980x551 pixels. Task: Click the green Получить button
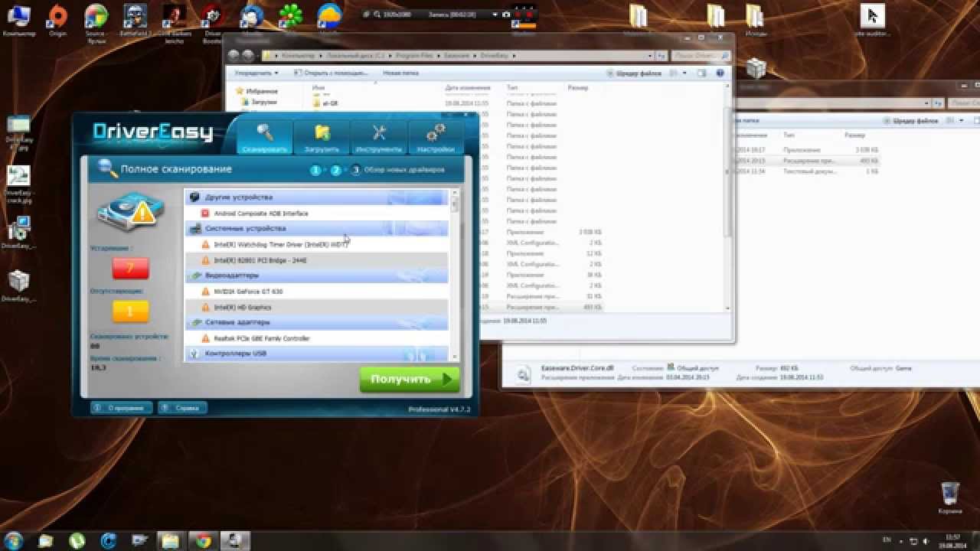[410, 379]
